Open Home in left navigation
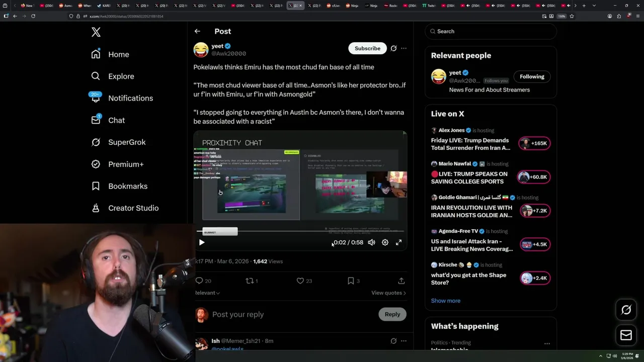The height and width of the screenshot is (362, 644). click(110, 54)
